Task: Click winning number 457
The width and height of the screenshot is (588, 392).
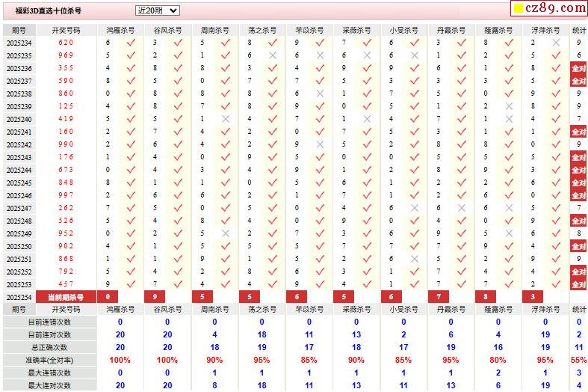Action: tap(66, 284)
